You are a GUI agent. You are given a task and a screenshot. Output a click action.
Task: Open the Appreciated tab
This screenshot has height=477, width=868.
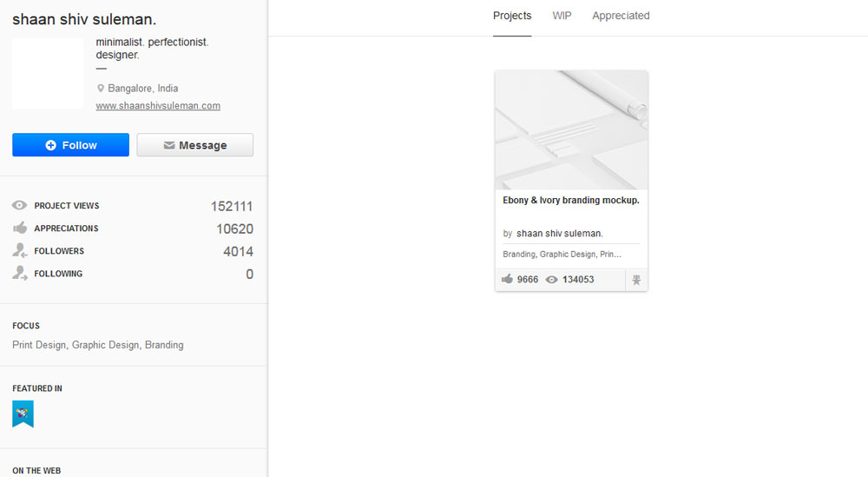click(x=621, y=16)
